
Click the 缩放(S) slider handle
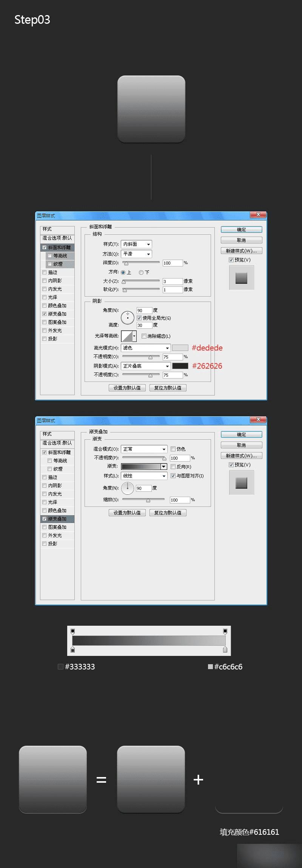tap(148, 500)
